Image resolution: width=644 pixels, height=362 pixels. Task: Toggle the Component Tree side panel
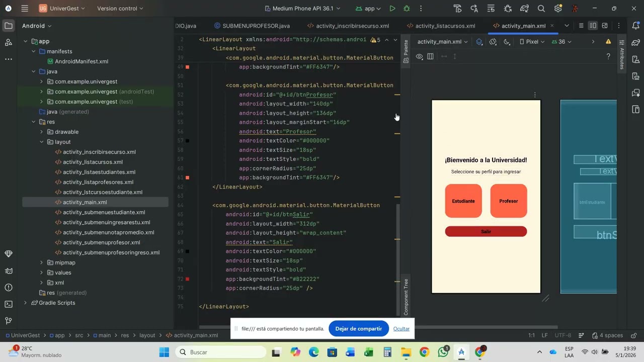coord(406,296)
